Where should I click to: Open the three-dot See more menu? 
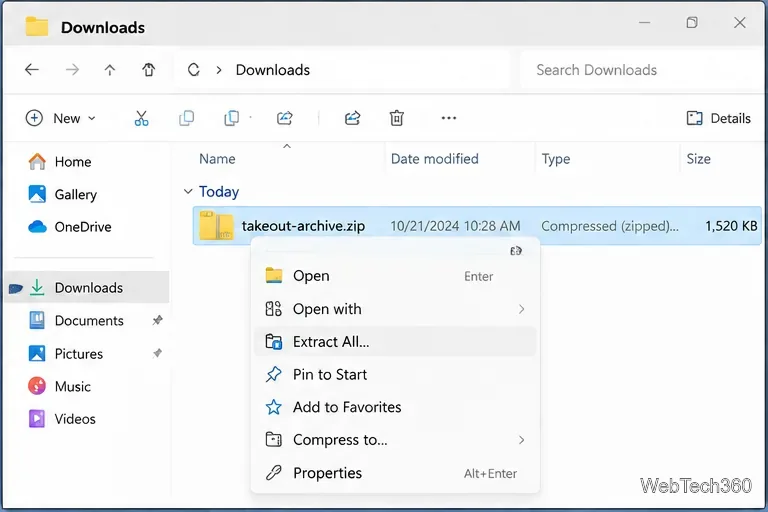449,118
